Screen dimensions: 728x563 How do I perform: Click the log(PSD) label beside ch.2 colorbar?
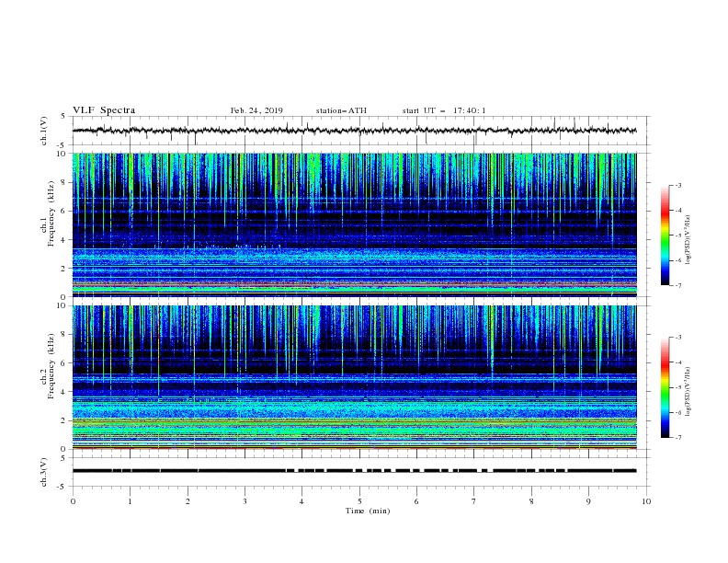coord(688,392)
